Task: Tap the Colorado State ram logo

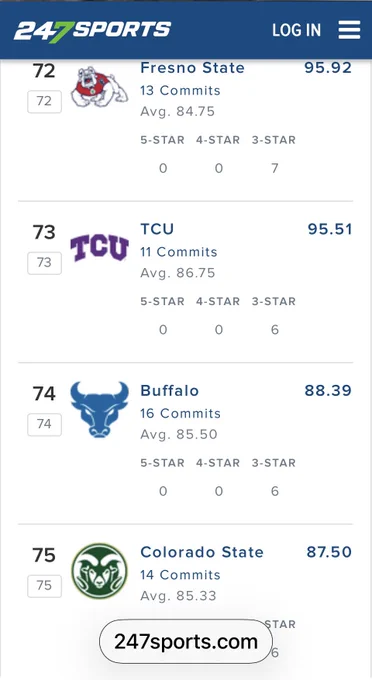Action: [x=100, y=571]
